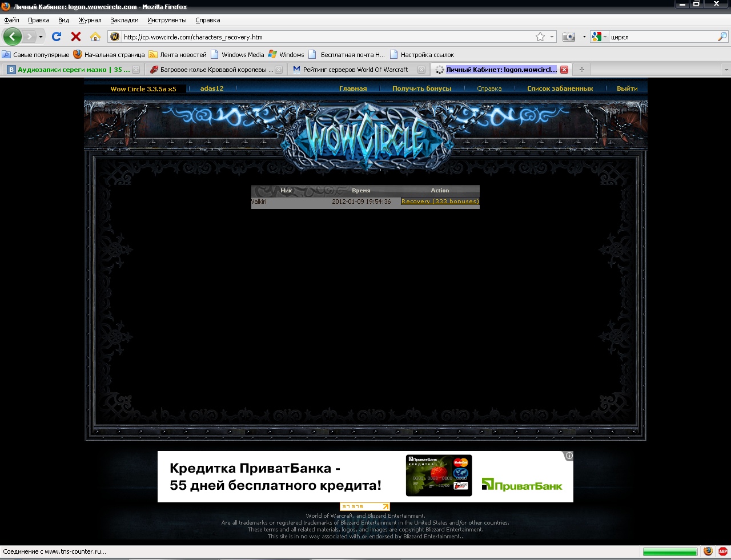Image resolution: width=731 pixels, height=560 pixels.
Task: Click the small counter badge below ad
Action: coord(365,506)
